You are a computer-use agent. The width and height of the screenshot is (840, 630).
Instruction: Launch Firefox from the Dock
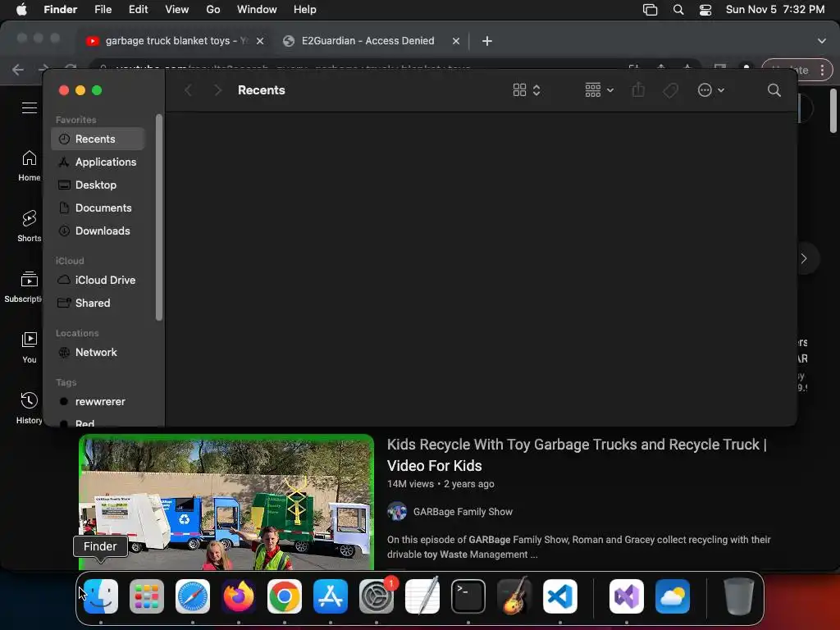click(239, 596)
